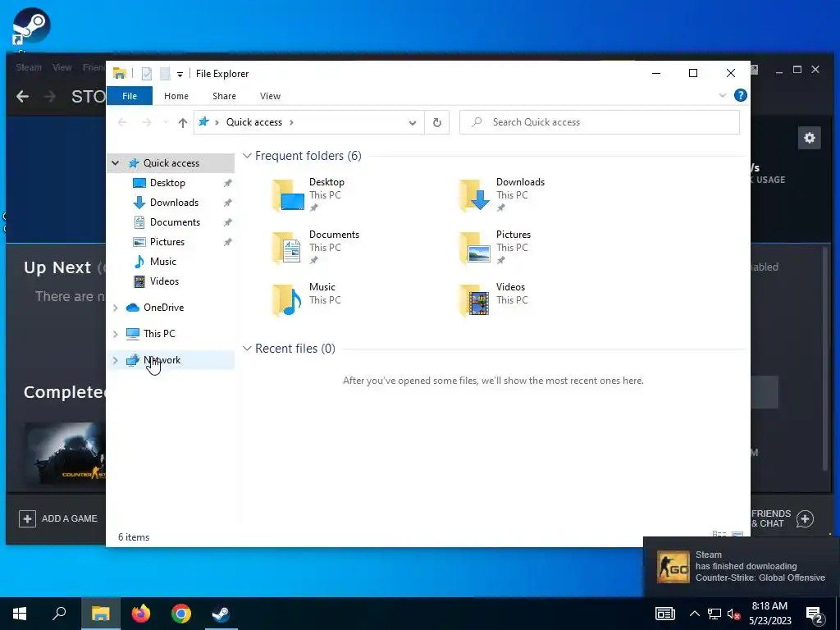Click the muted volume tray icon

point(734,614)
